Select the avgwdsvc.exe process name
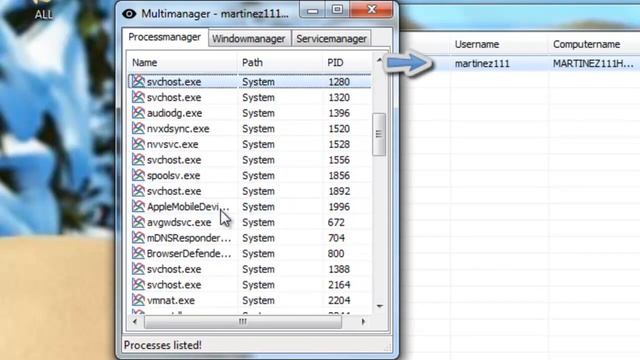The image size is (640, 360). 179,222
